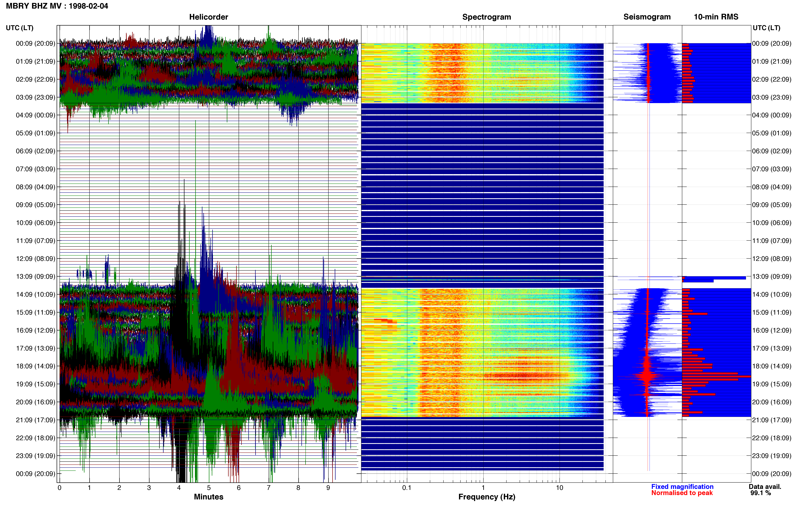This screenshot has height=508, width=812.
Task: Click the left '15:09 (11:09)' time label
Action: coord(36,313)
